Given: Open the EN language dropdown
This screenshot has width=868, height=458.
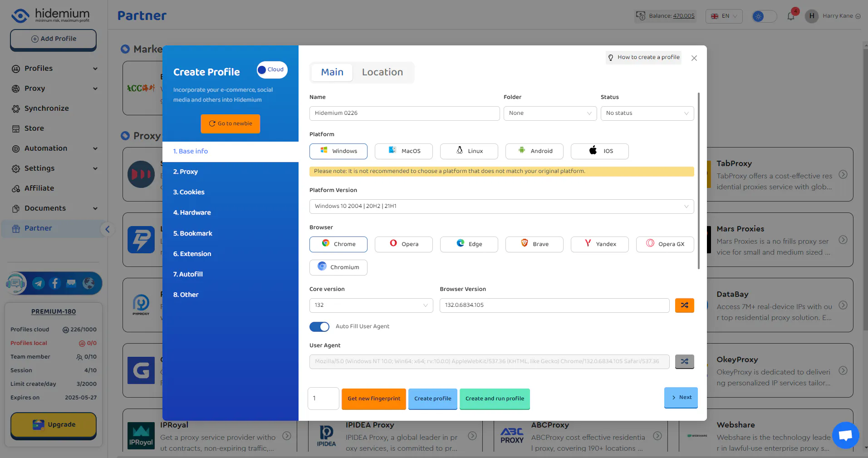Looking at the screenshot, I should click(724, 16).
